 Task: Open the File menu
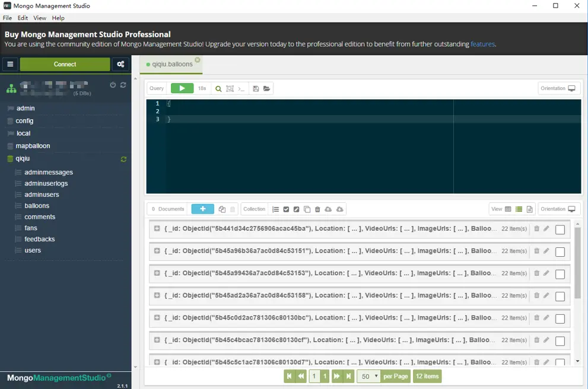click(8, 18)
